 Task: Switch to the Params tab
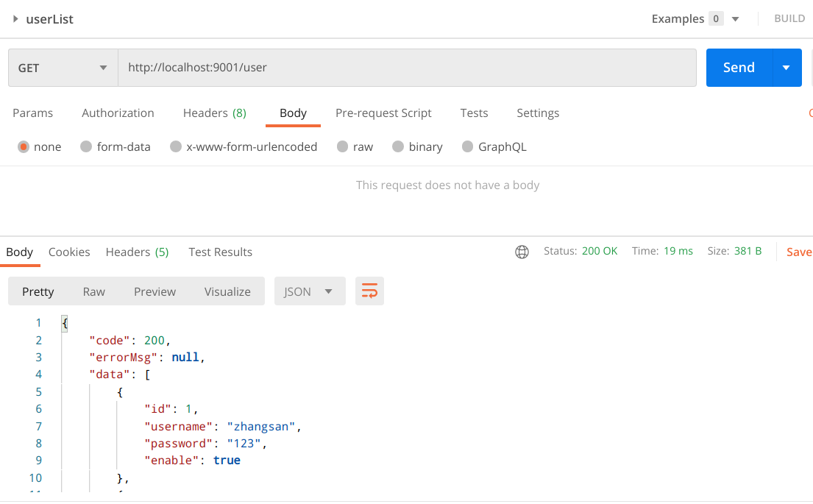pos(33,113)
